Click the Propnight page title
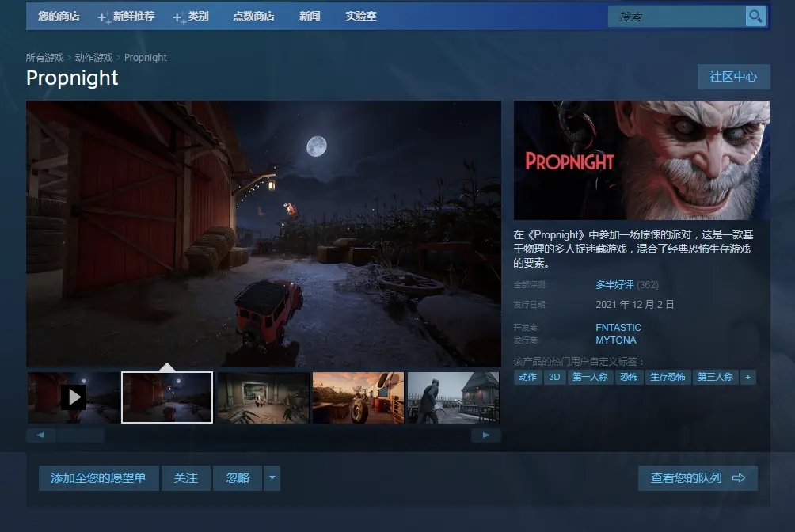The image size is (795, 532). click(72, 78)
